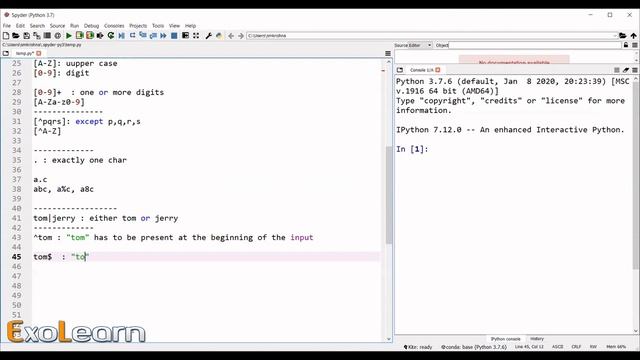Image resolution: width=640 pixels, height=360 pixels.
Task: Maximize the current pane
Action: tap(185, 36)
